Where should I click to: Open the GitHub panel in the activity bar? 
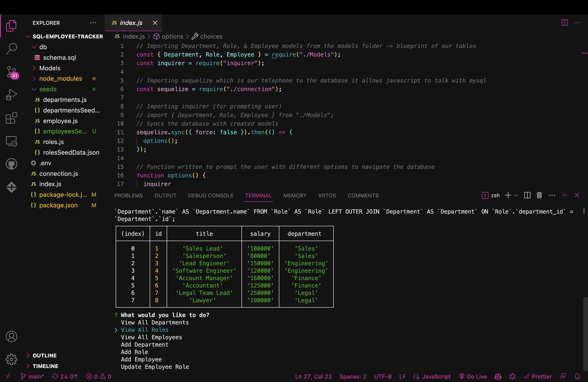click(11, 164)
